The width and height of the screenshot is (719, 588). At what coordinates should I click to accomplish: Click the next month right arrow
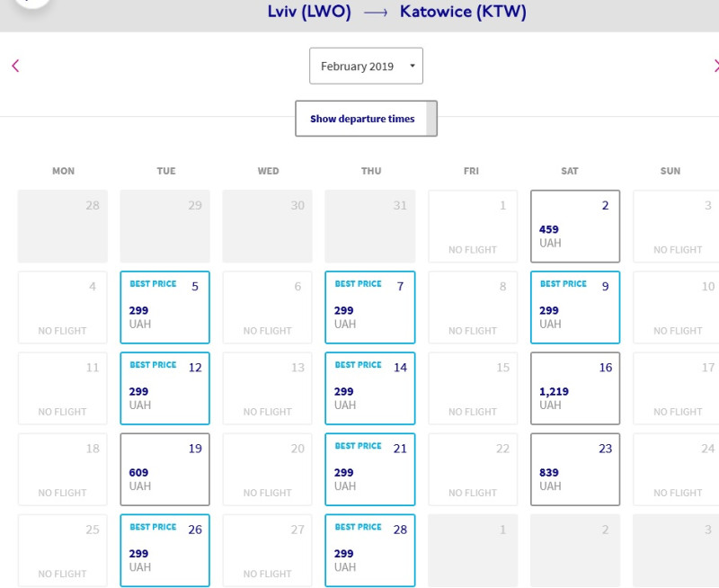coord(715,66)
